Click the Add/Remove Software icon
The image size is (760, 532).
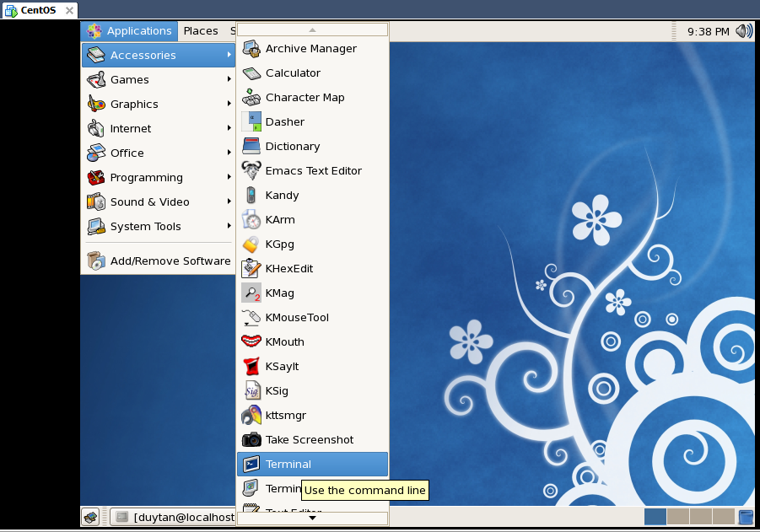(x=96, y=261)
